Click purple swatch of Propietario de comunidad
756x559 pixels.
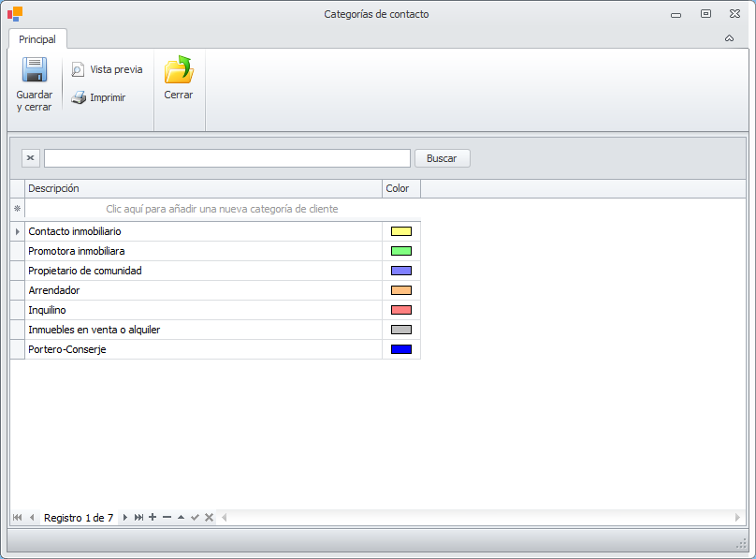[401, 271]
